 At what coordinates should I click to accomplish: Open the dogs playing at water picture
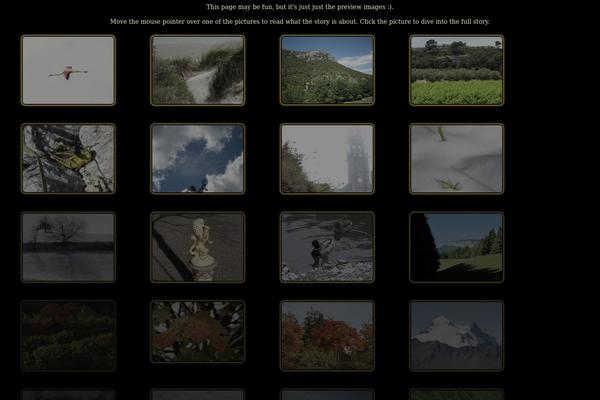point(327,247)
